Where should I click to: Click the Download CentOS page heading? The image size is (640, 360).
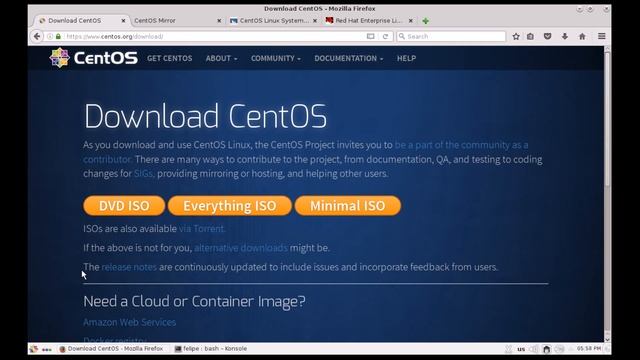[205, 116]
